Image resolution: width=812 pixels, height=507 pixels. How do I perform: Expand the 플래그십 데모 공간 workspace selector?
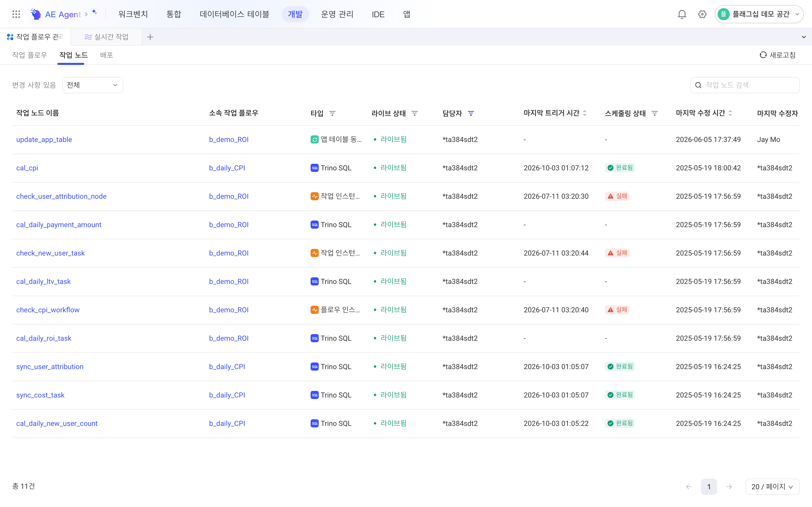click(759, 14)
